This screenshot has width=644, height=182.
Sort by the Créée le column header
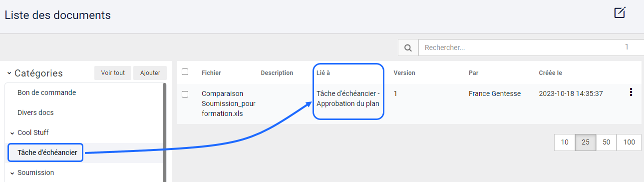coord(551,73)
